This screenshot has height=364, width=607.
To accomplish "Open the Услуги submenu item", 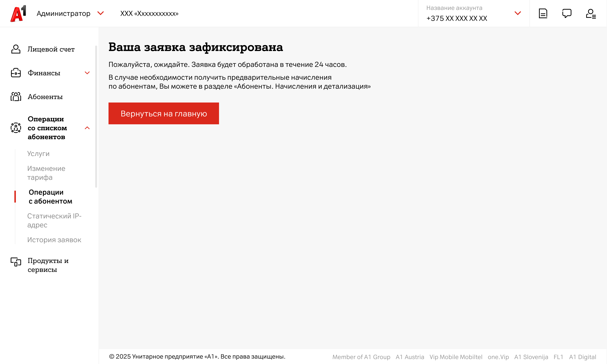I will [38, 154].
